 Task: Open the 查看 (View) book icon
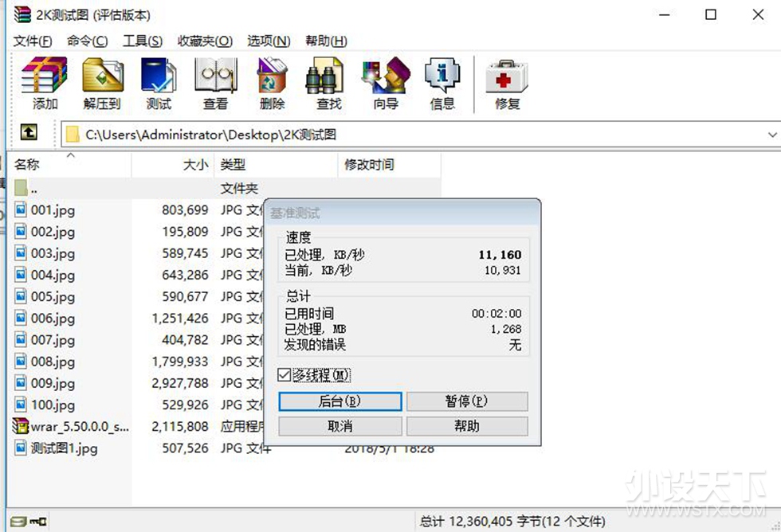(215, 83)
